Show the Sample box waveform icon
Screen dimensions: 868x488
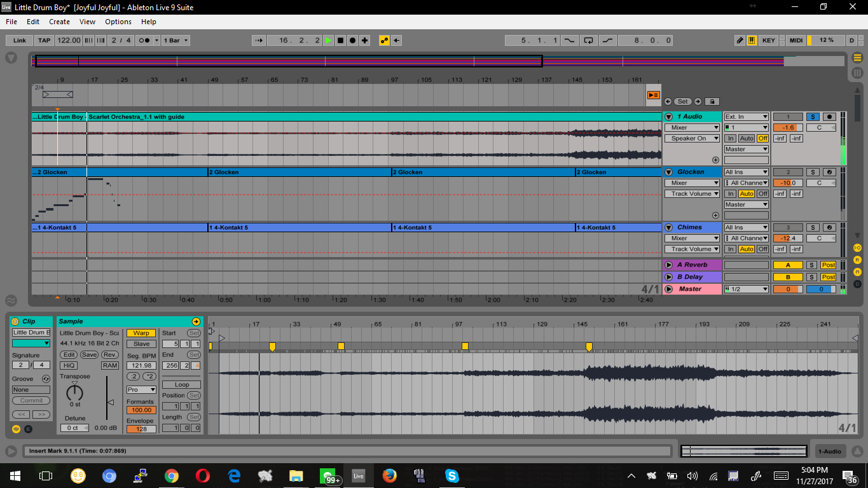click(x=16, y=429)
